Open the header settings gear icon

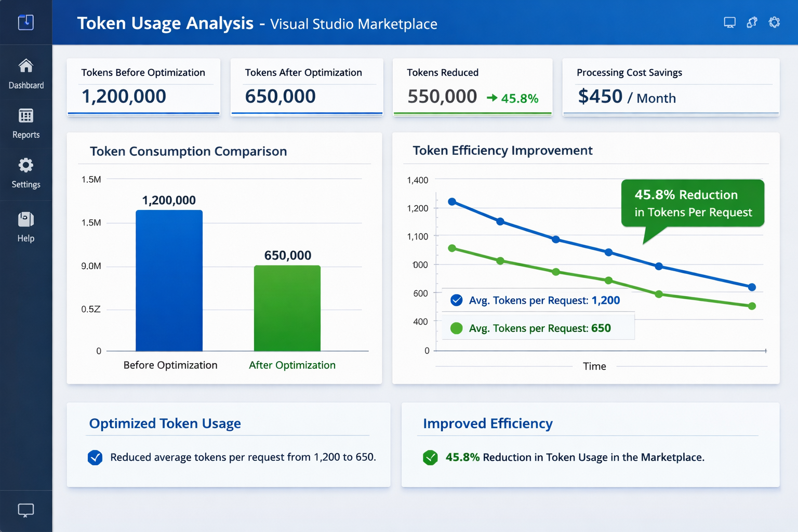click(775, 22)
